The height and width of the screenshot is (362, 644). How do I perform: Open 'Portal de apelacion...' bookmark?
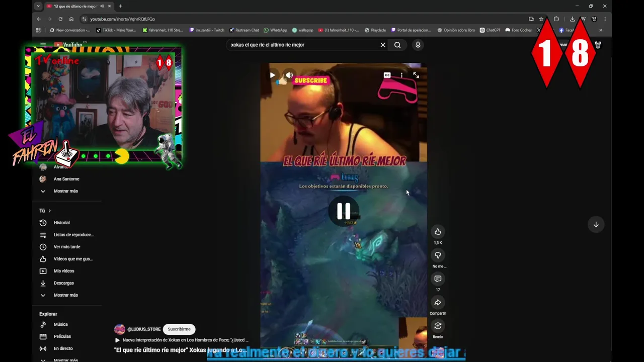pos(411,30)
